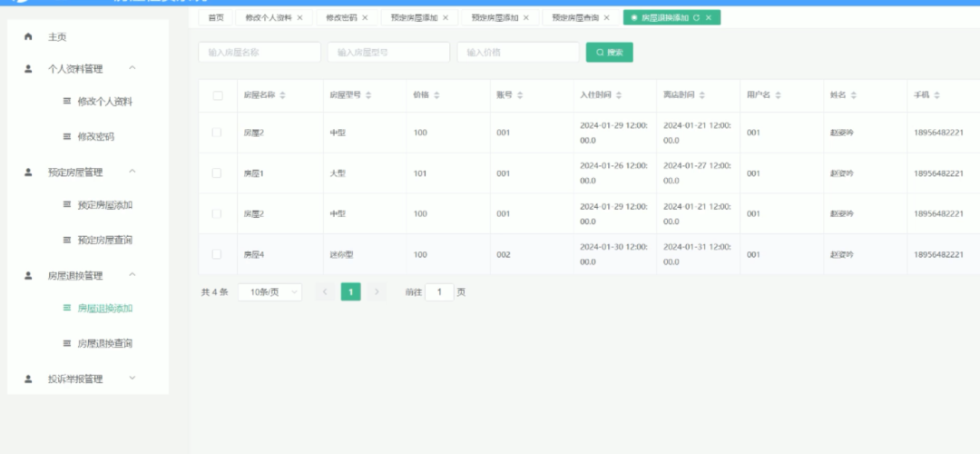Viewport: 980px width, 454px height.
Task: Close the 修改密码 tab
Action: click(366, 17)
